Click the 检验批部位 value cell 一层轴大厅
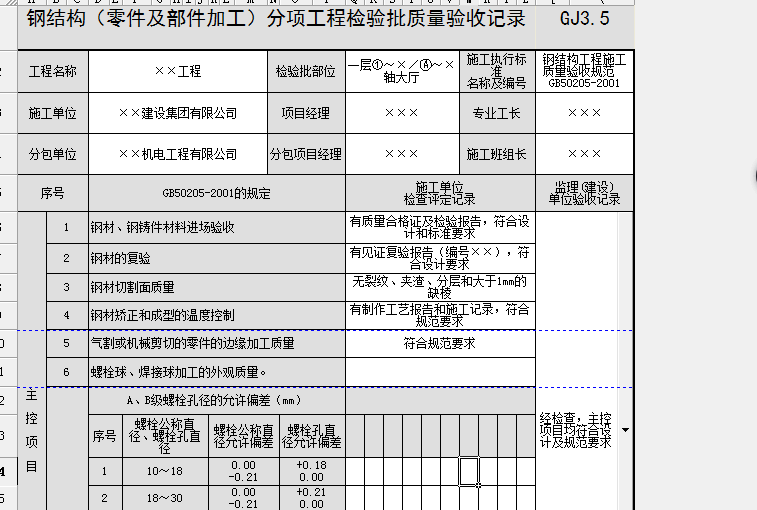This screenshot has width=757, height=510. [x=401, y=72]
